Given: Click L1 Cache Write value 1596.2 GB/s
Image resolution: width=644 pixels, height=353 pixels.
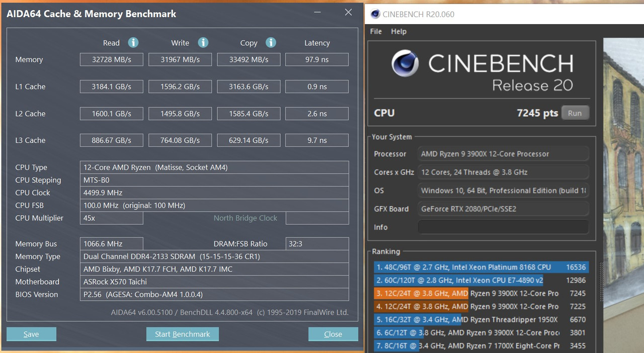Looking at the screenshot, I should coord(180,86).
